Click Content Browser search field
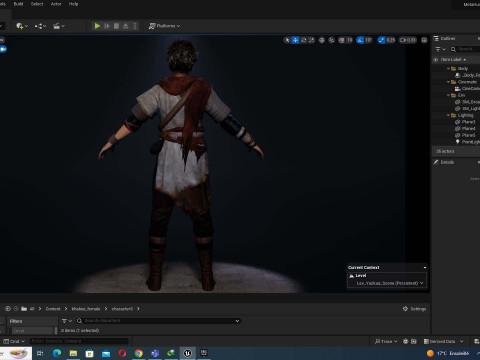 (x=158, y=321)
